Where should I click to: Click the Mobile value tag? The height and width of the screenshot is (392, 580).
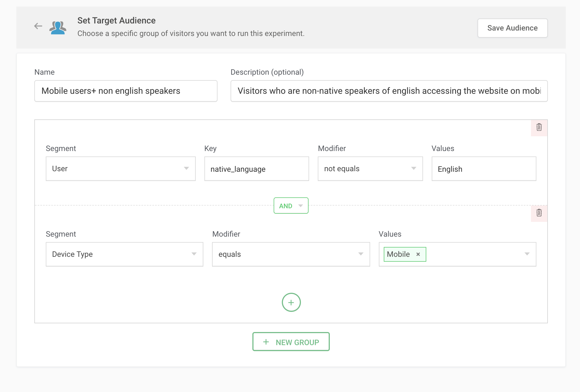(x=398, y=254)
